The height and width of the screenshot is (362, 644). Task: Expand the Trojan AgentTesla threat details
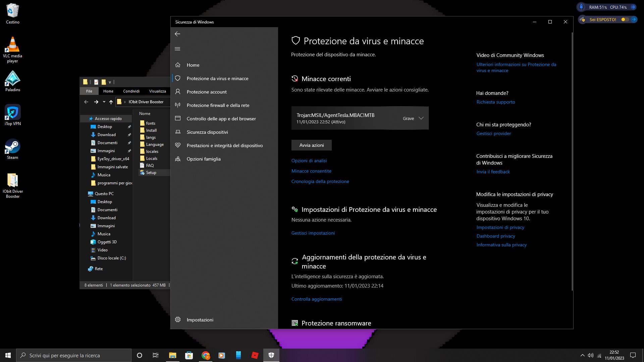[x=421, y=118]
